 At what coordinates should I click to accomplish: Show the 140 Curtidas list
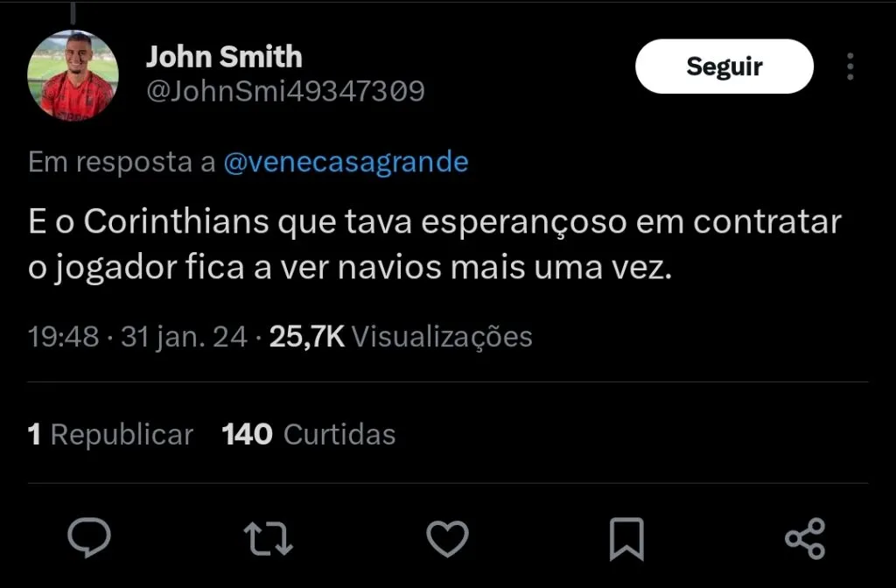(x=309, y=434)
